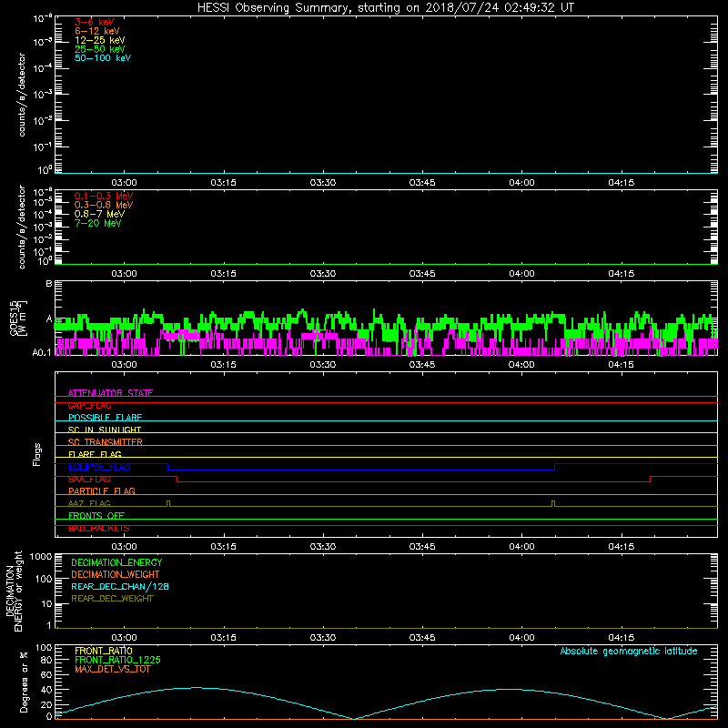Screen dimensions: 728x728
Task: Click the MAX_DET_VS_TOT legend label
Action: (x=112, y=669)
